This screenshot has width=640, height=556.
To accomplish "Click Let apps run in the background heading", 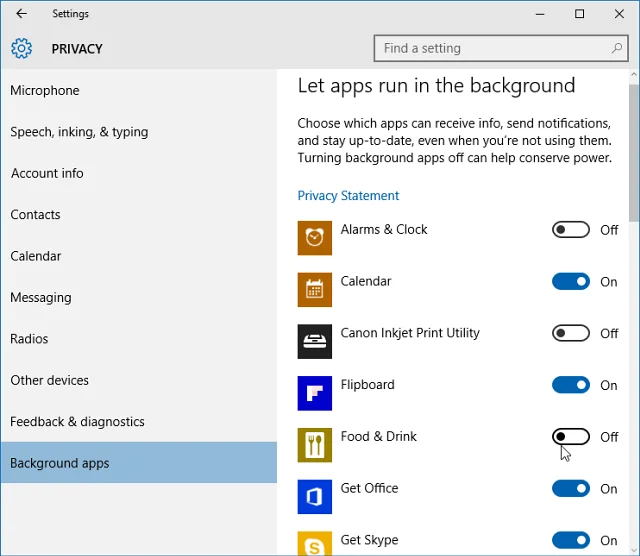I will pyautogui.click(x=436, y=86).
